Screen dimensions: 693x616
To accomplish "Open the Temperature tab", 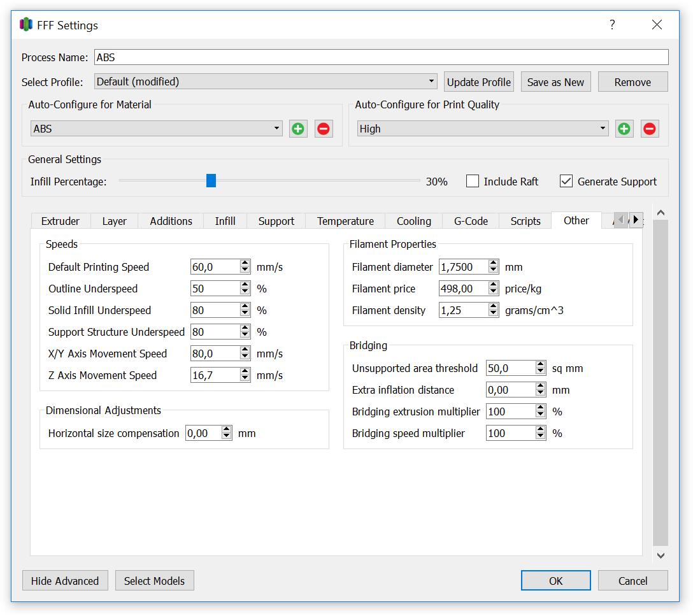I will 345,221.
